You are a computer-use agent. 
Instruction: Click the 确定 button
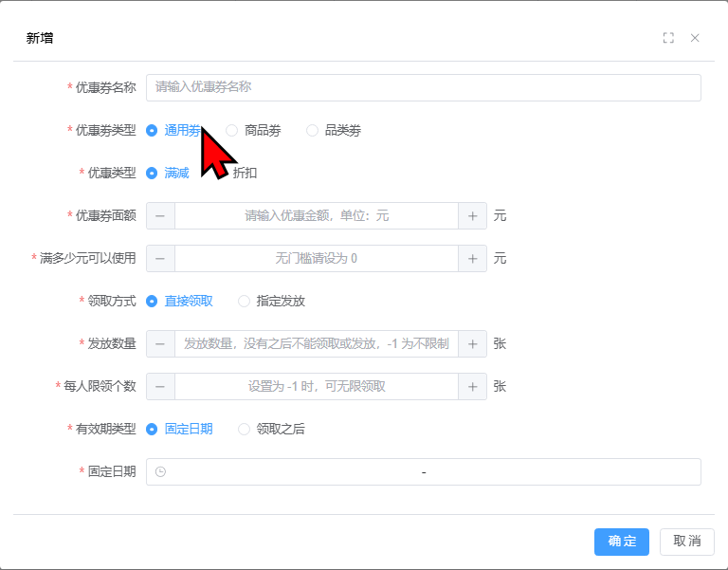pos(621,542)
